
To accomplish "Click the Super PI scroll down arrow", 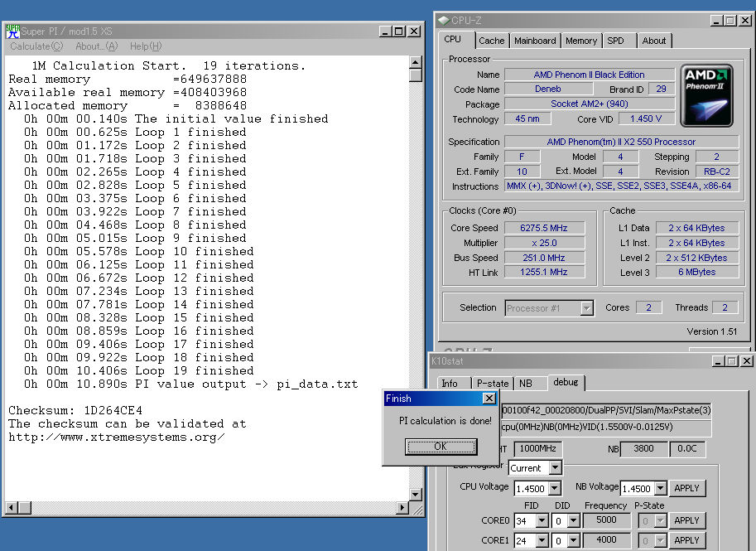I will coord(416,494).
